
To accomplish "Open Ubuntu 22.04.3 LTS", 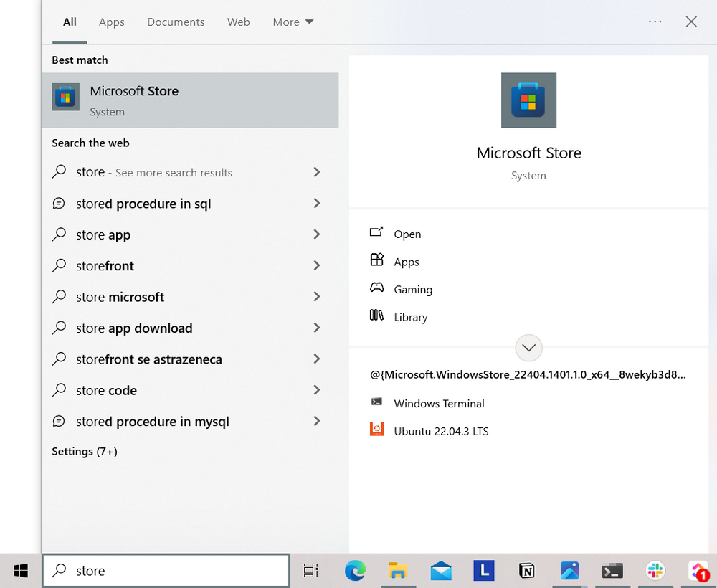I will [x=440, y=431].
